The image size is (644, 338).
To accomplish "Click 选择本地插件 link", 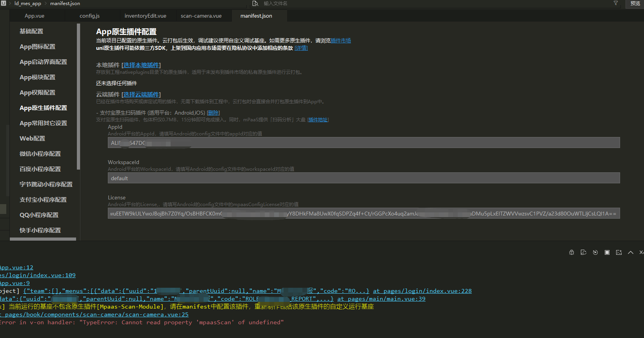I will point(141,65).
